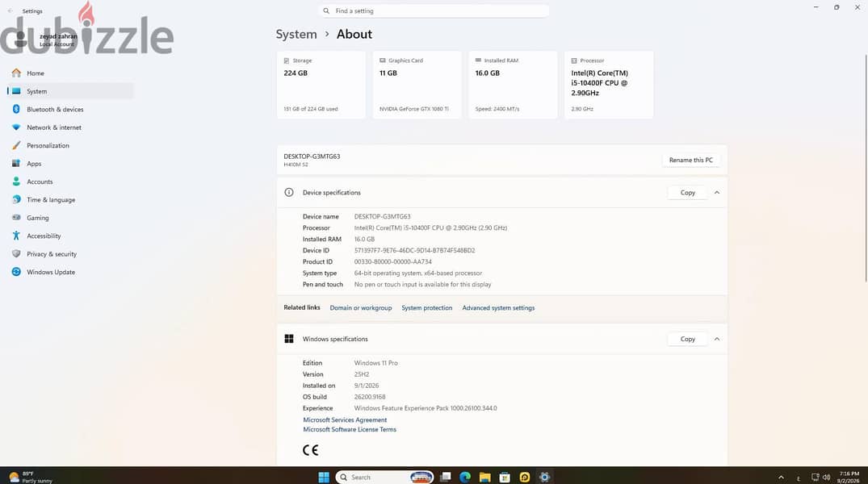Copy the Device specifications

pos(687,193)
